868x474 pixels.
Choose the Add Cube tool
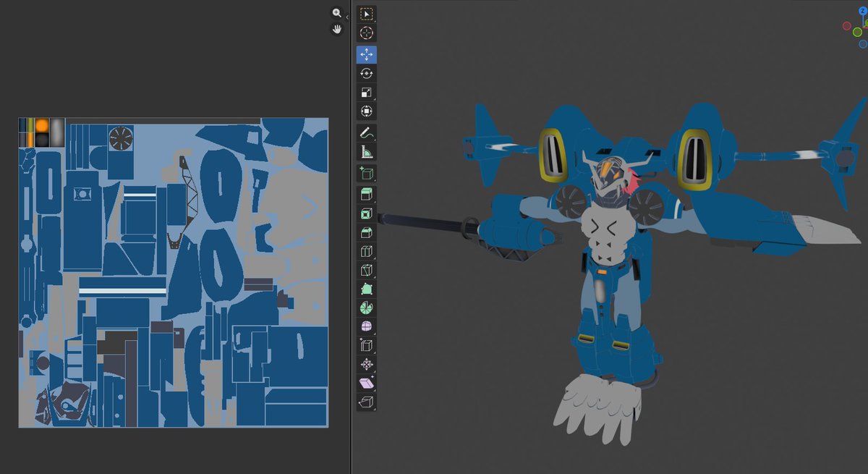[x=367, y=174]
